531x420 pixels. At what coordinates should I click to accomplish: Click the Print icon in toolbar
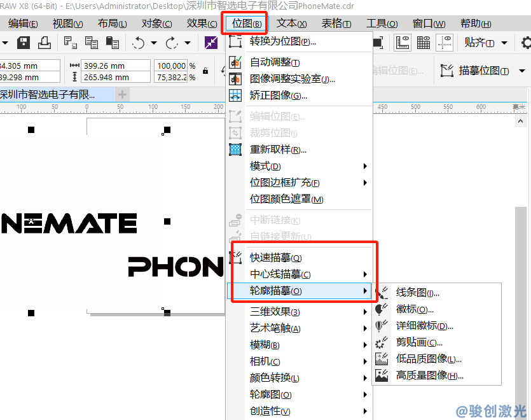pos(45,43)
